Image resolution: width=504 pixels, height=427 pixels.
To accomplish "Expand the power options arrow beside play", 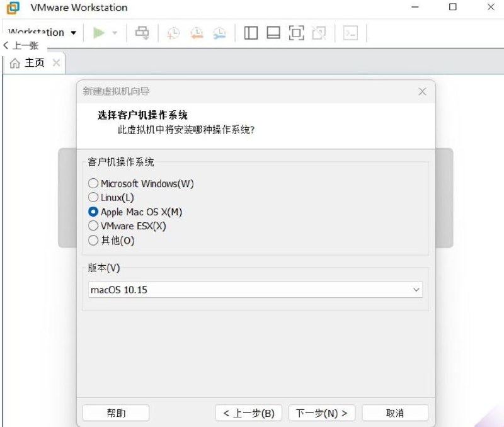I will click(115, 33).
